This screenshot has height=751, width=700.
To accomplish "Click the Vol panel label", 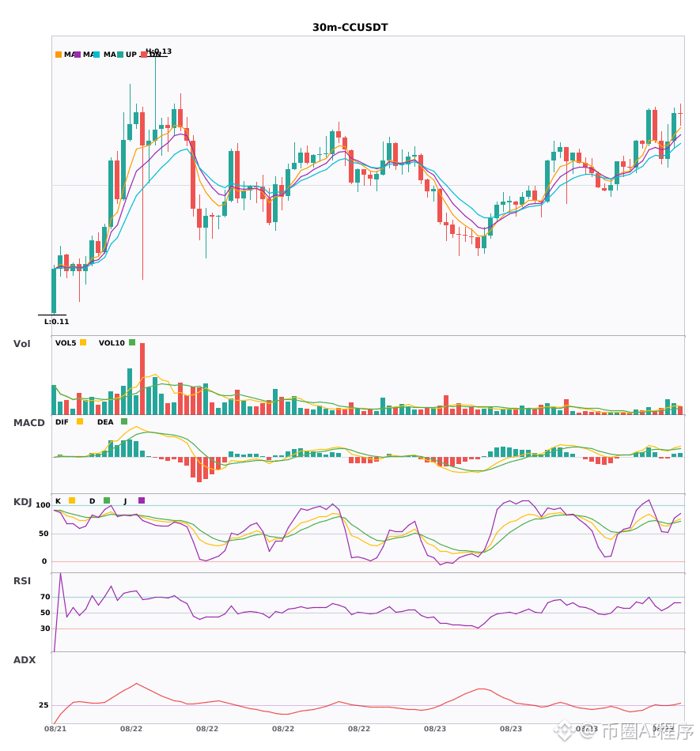I will click(21, 344).
